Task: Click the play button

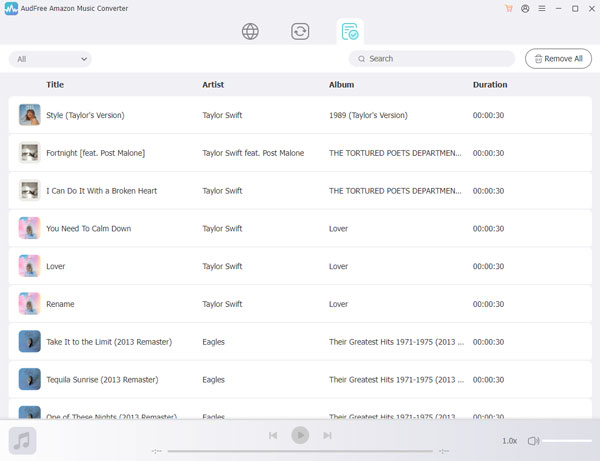Action: 300,435
